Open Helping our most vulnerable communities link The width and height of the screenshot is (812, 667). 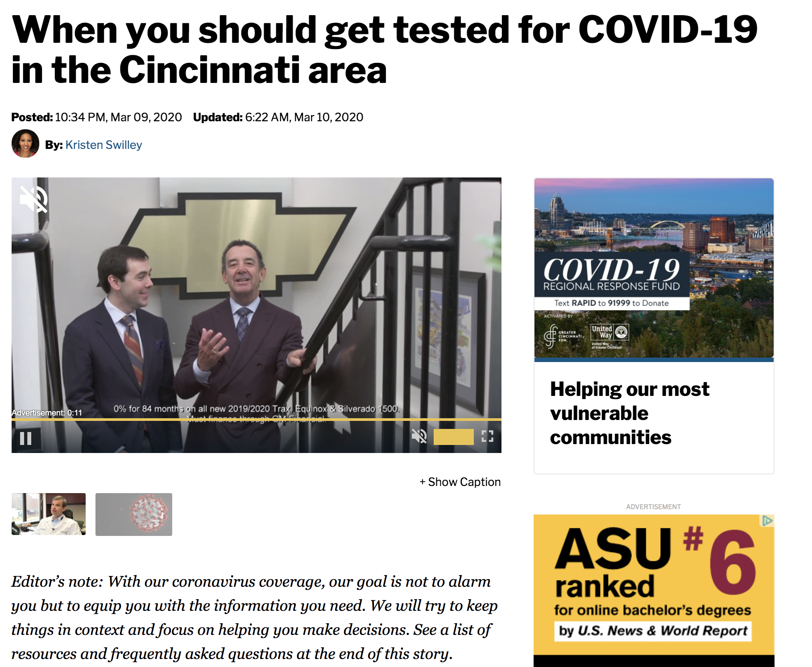pyautogui.click(x=630, y=413)
